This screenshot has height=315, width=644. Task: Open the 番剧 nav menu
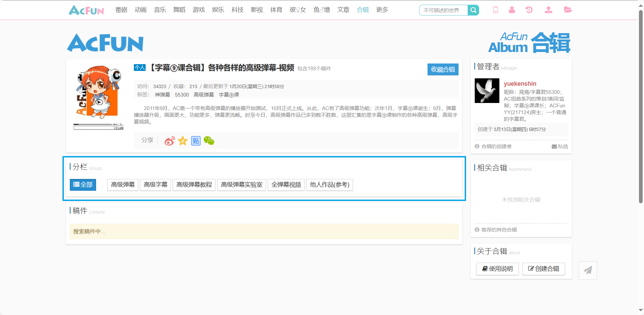pyautogui.click(x=121, y=10)
